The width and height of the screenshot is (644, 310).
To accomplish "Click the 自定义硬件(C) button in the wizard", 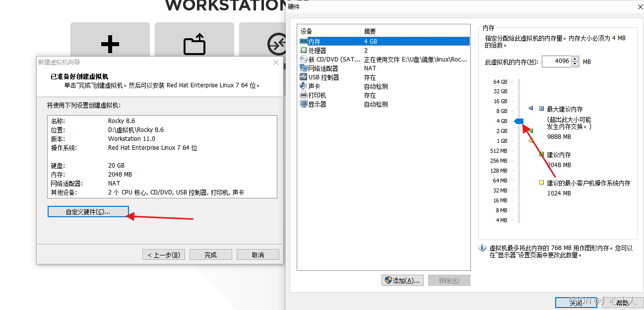I will click(x=88, y=211).
